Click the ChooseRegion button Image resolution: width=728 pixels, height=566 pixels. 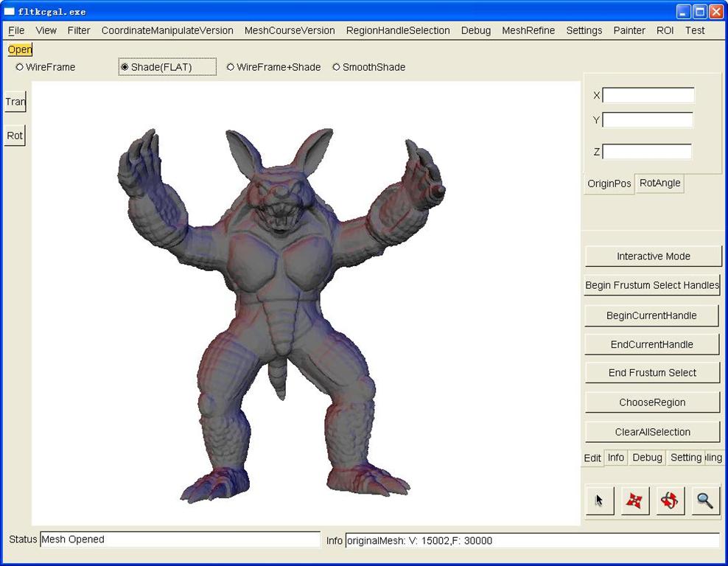click(652, 402)
